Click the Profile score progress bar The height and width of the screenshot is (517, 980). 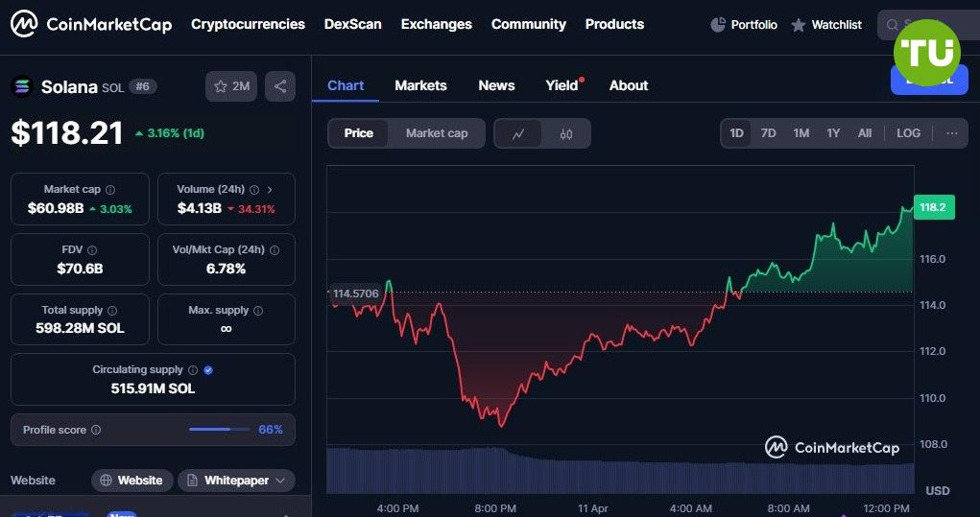point(219,430)
